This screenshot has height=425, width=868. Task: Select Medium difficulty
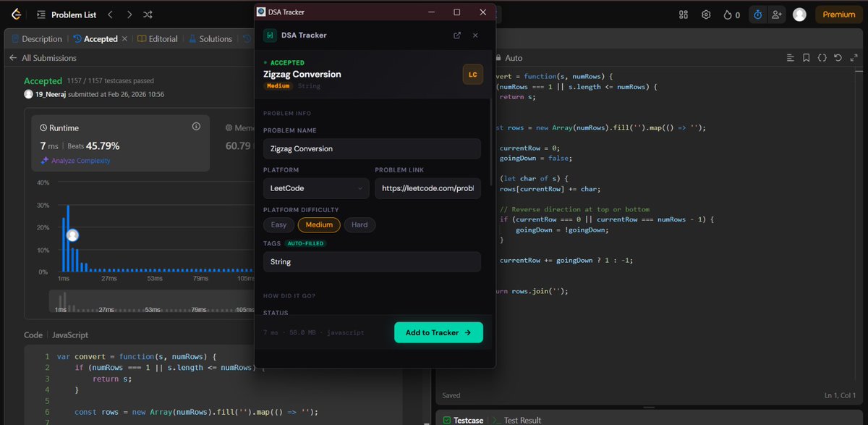(319, 224)
